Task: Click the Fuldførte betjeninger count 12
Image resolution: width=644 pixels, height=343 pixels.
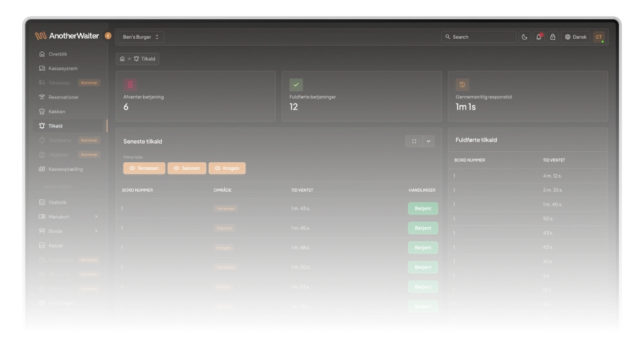Action: [x=294, y=107]
